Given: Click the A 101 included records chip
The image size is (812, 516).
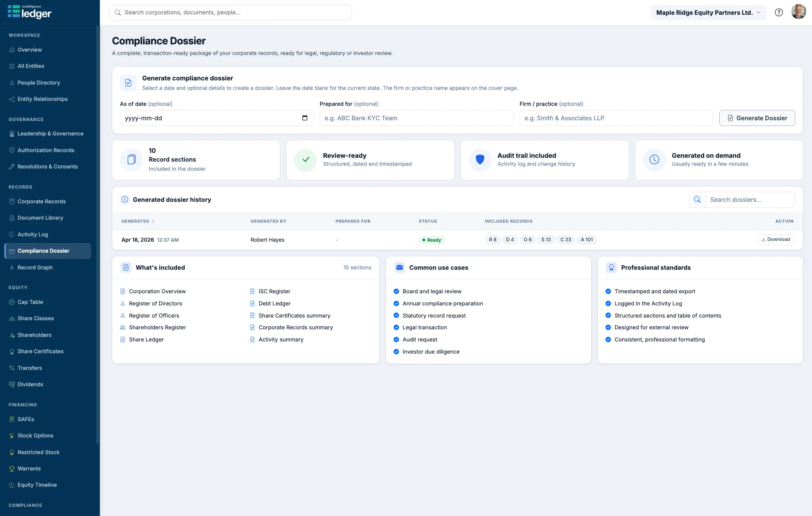Looking at the screenshot, I should 587,239.
